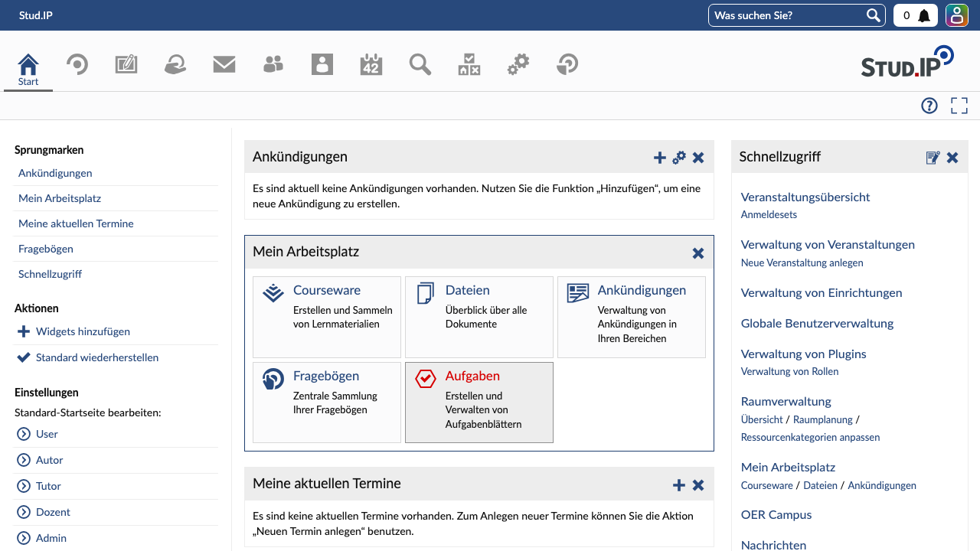Open OER Campus in Schnellzugriff
The image size is (980, 551).
(x=776, y=514)
